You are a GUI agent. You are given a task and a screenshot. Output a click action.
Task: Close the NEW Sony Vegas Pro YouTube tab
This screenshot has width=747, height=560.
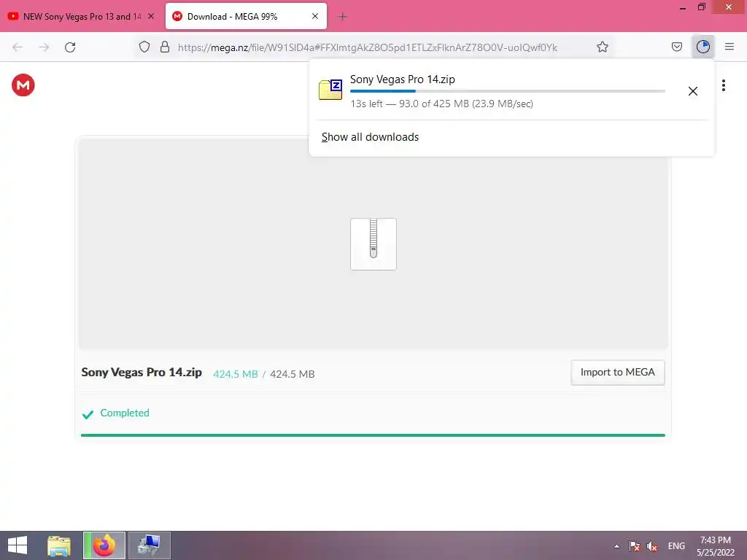click(151, 16)
